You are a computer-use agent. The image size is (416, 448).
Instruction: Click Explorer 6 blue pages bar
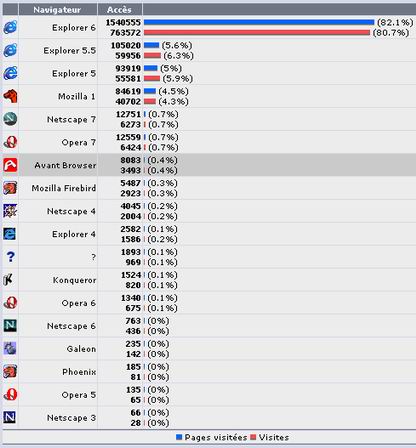click(x=259, y=22)
